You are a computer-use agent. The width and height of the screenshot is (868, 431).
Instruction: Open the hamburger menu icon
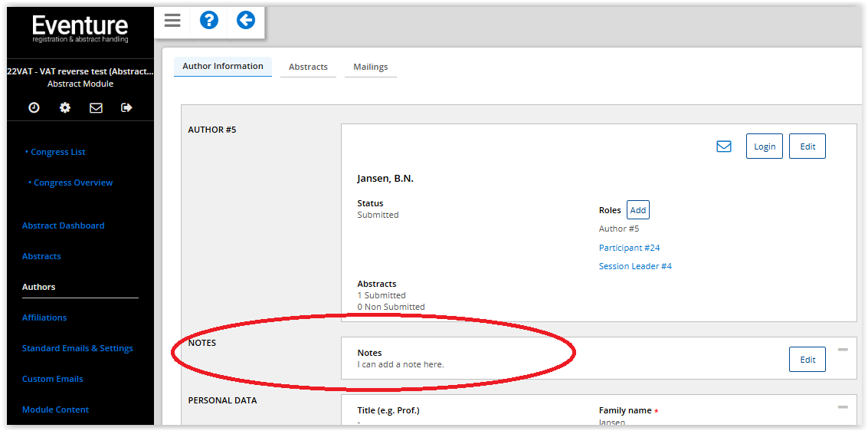(x=172, y=21)
